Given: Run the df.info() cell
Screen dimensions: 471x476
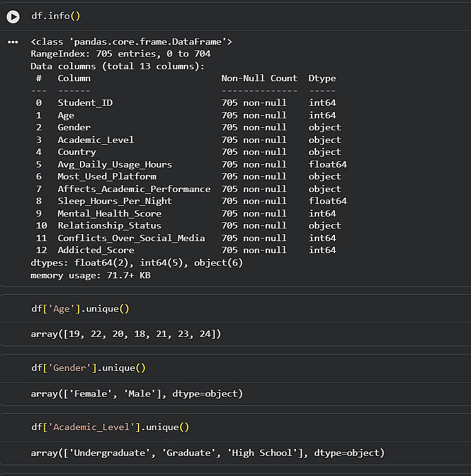Looking at the screenshot, I should 13,16.
